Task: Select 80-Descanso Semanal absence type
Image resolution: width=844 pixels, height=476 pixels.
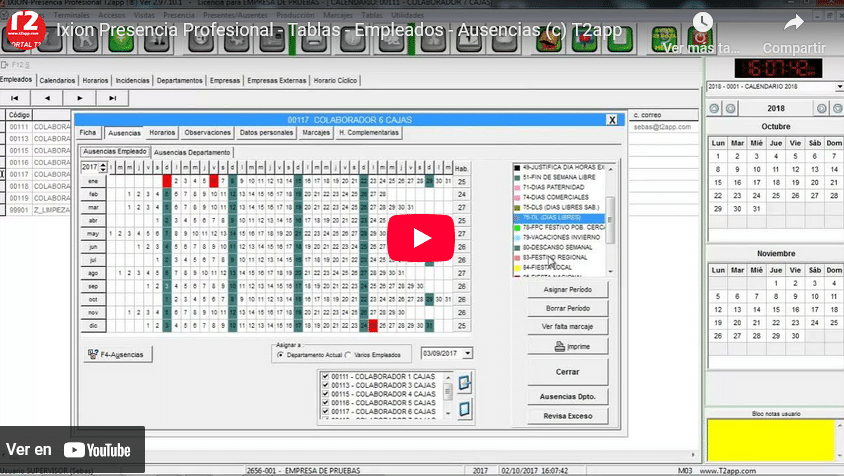Action: 557,248
